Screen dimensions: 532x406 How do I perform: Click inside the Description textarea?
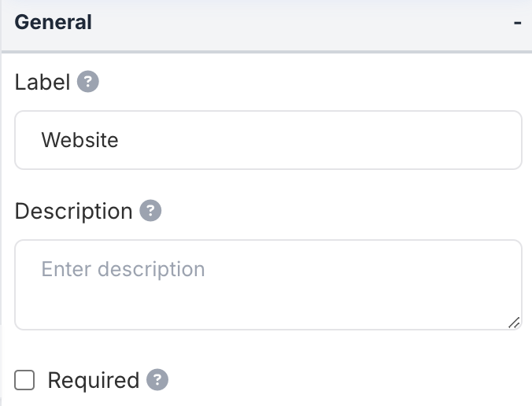(268, 285)
